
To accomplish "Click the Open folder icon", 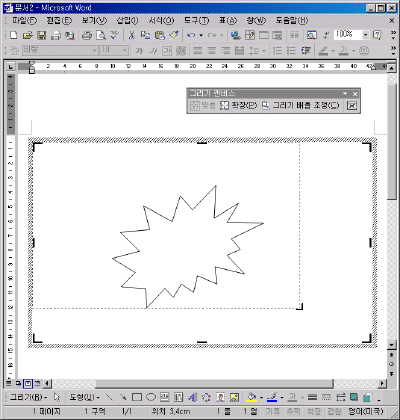I will (x=28, y=35).
